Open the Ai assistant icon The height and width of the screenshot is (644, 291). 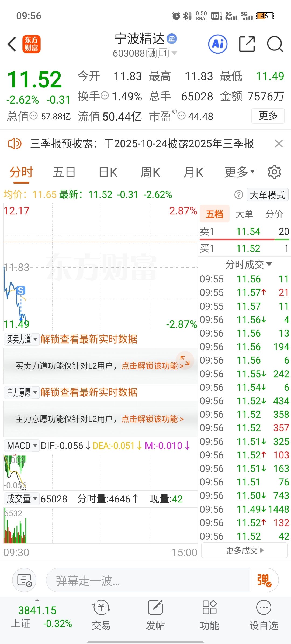tap(218, 44)
